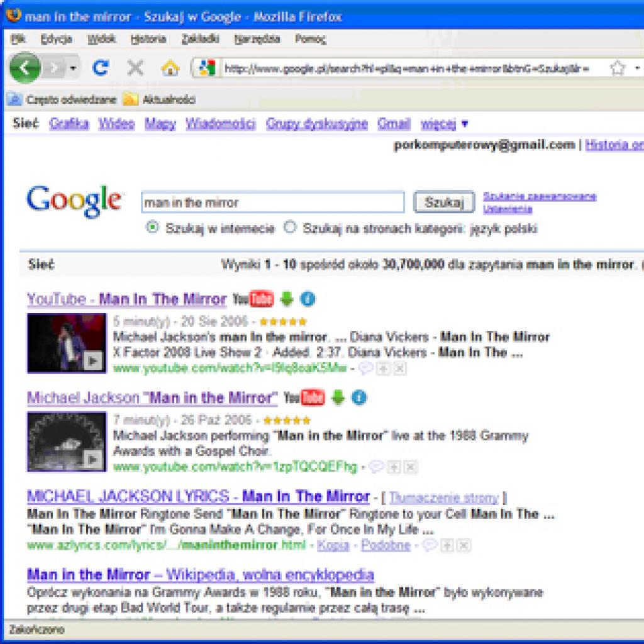Click comment bubble icon on azlyrics result
This screenshot has width=644, height=644.
[430, 545]
